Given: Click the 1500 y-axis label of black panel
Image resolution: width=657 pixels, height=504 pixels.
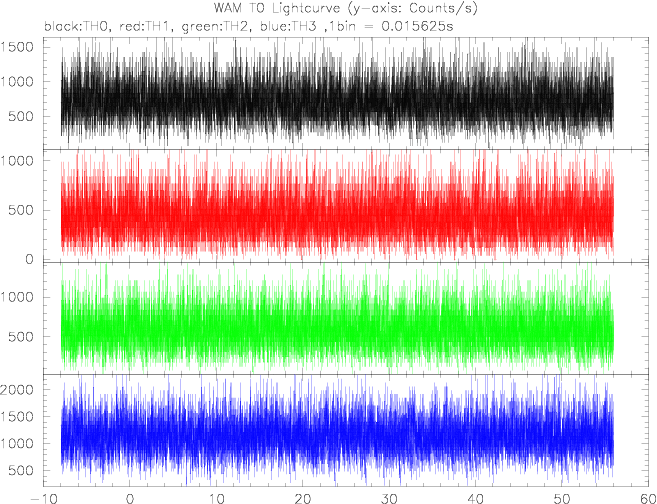Looking at the screenshot, I should coord(17,47).
